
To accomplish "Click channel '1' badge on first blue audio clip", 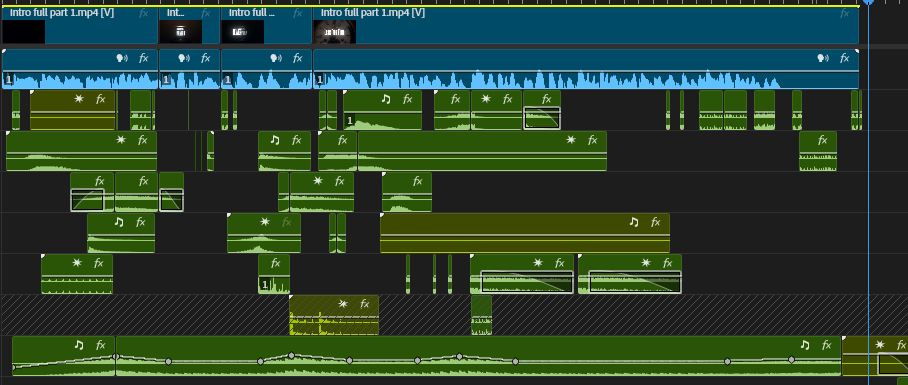I will click(x=8, y=80).
